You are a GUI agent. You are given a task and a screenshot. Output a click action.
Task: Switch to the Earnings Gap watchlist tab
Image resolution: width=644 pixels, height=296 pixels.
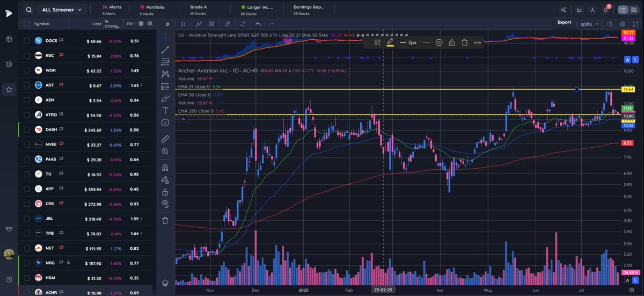[309, 10]
